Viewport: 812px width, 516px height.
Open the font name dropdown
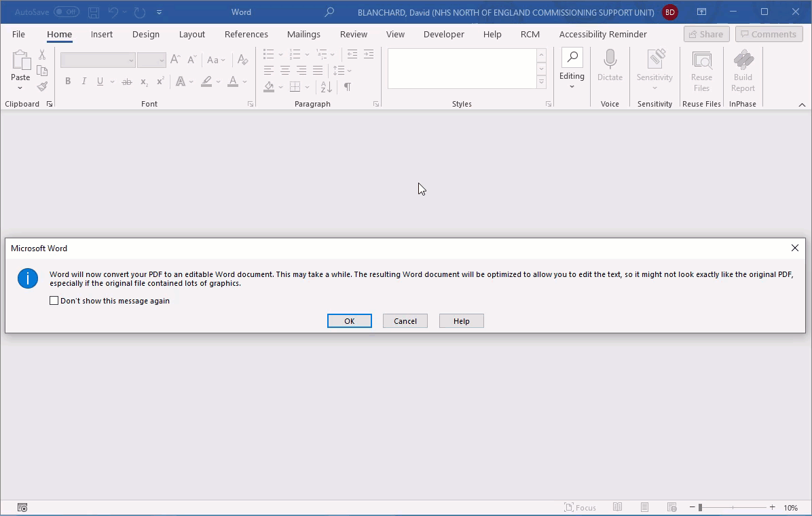(131, 60)
